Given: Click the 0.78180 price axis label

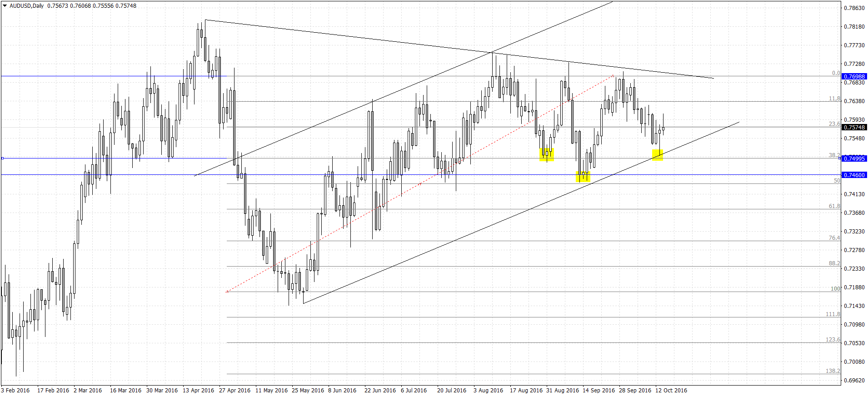Looking at the screenshot, I should pyautogui.click(x=854, y=27).
